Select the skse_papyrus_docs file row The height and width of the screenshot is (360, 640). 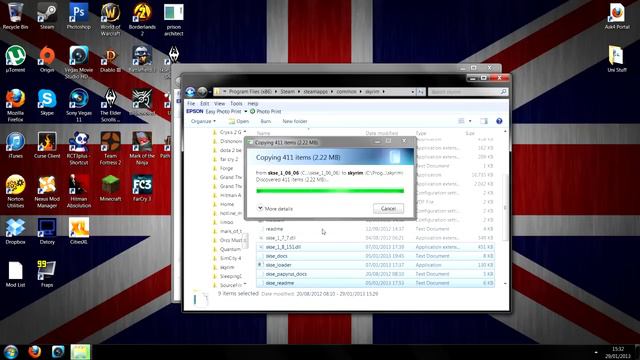tap(375, 274)
